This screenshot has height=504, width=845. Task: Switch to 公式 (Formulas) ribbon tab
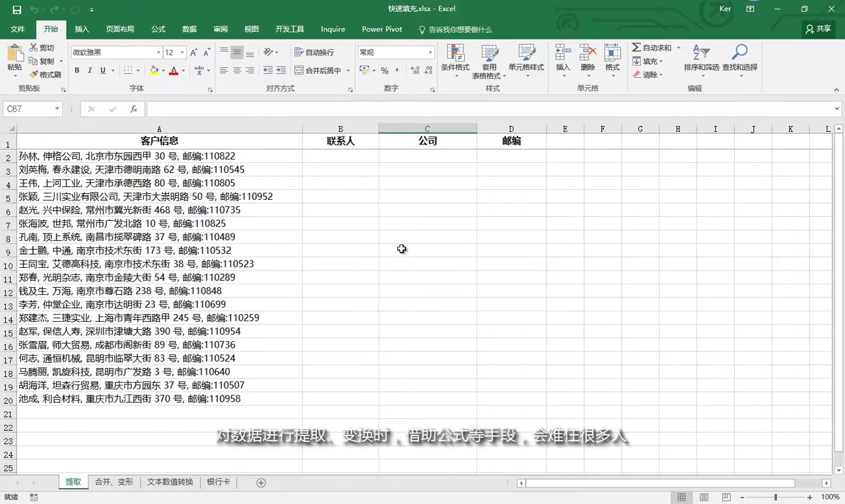click(x=158, y=29)
